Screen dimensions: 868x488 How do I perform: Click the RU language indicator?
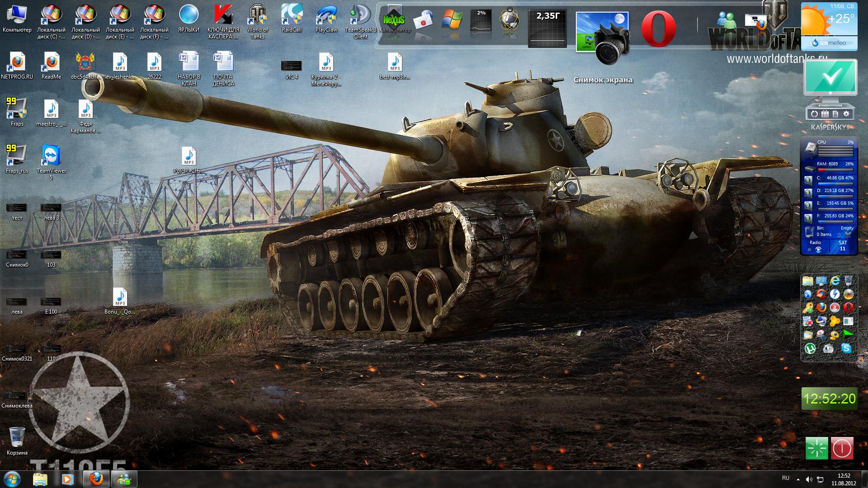[x=786, y=478]
